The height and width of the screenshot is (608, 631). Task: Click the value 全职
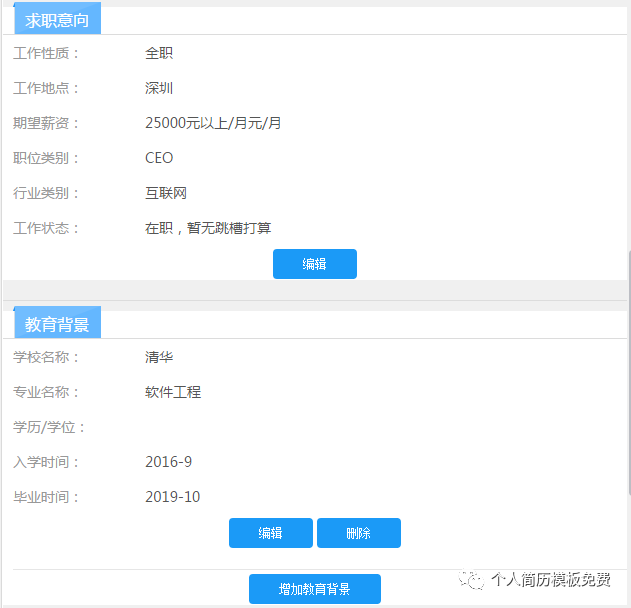tap(159, 53)
